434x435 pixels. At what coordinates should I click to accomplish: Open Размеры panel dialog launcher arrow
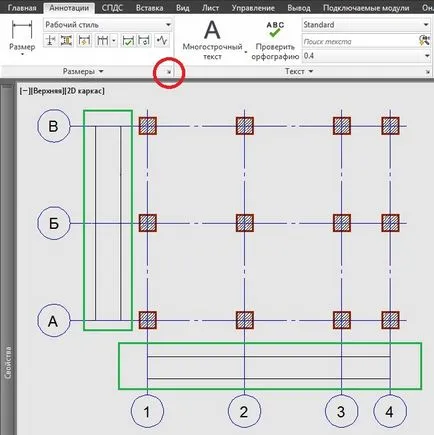[169, 71]
